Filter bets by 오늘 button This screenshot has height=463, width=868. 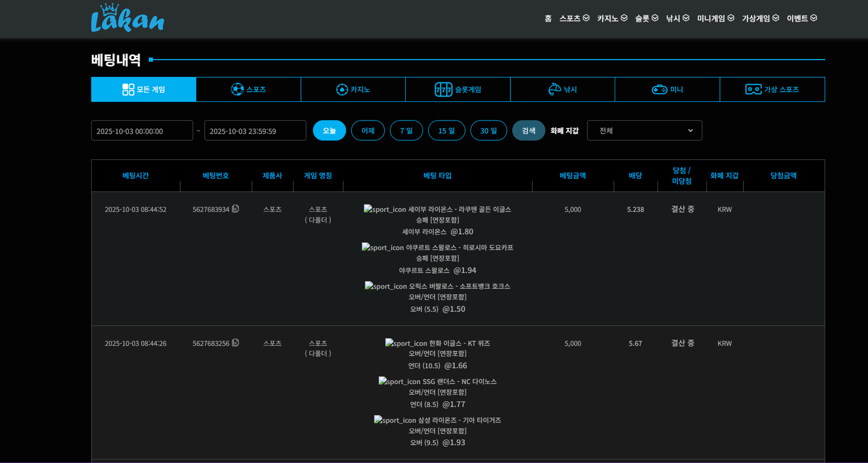(x=329, y=131)
